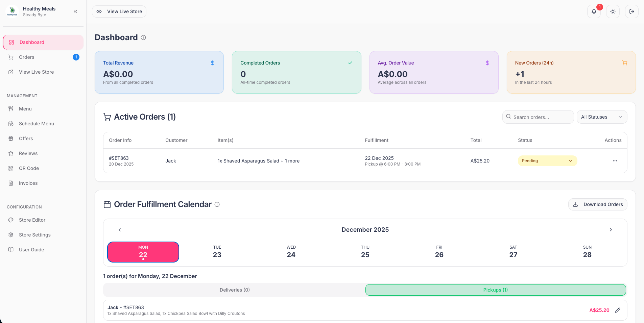644x323 pixels.
Task: Open the All Statuses filter dropdown
Action: [602, 117]
